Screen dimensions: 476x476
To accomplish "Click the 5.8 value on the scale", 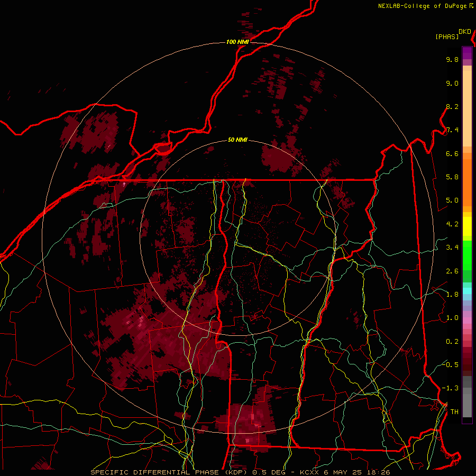I will pos(452,177).
